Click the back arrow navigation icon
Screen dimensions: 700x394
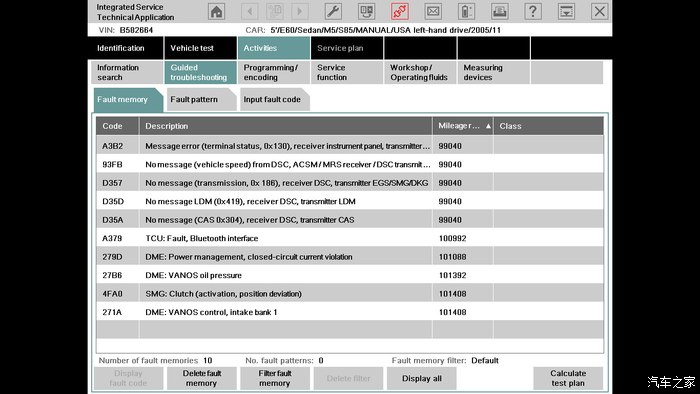(x=250, y=12)
